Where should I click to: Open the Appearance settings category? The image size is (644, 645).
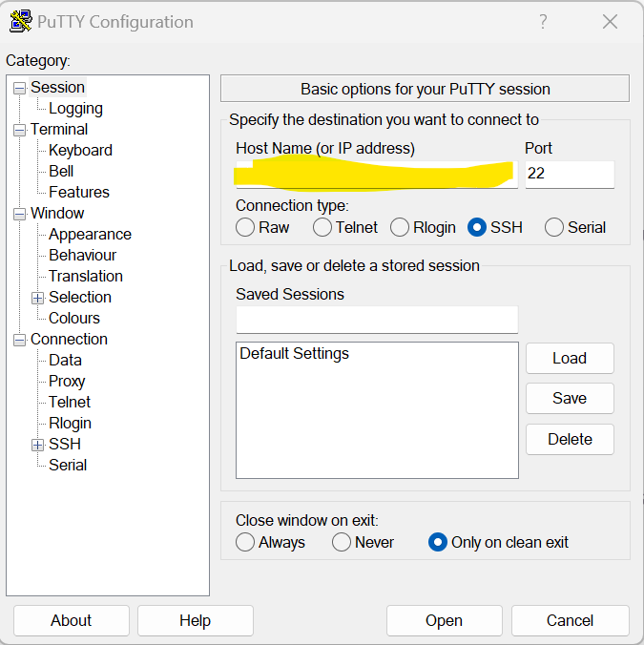pos(90,234)
